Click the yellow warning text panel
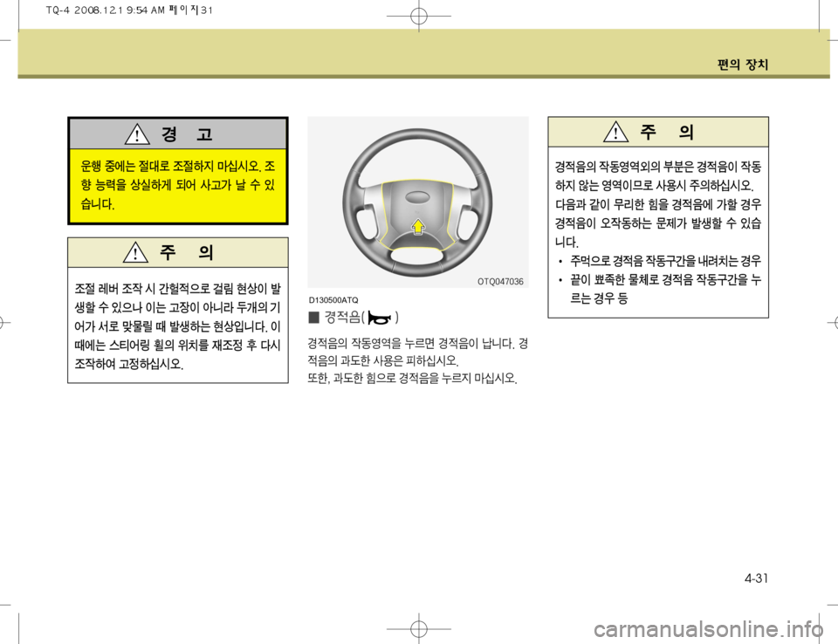 coord(178,185)
